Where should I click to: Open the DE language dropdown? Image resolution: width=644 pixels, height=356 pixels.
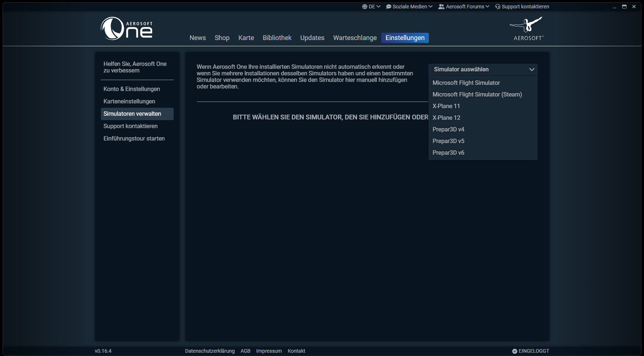pyautogui.click(x=371, y=7)
